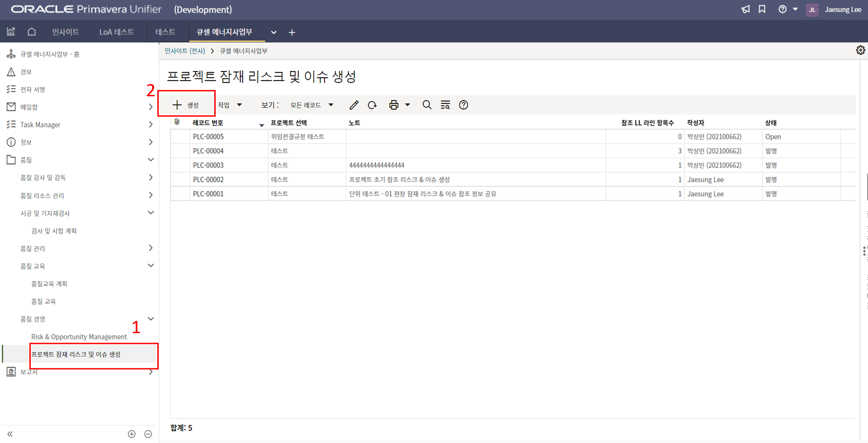Select the PLC-00003 record row
This screenshot has height=443, width=868.
click(208, 165)
